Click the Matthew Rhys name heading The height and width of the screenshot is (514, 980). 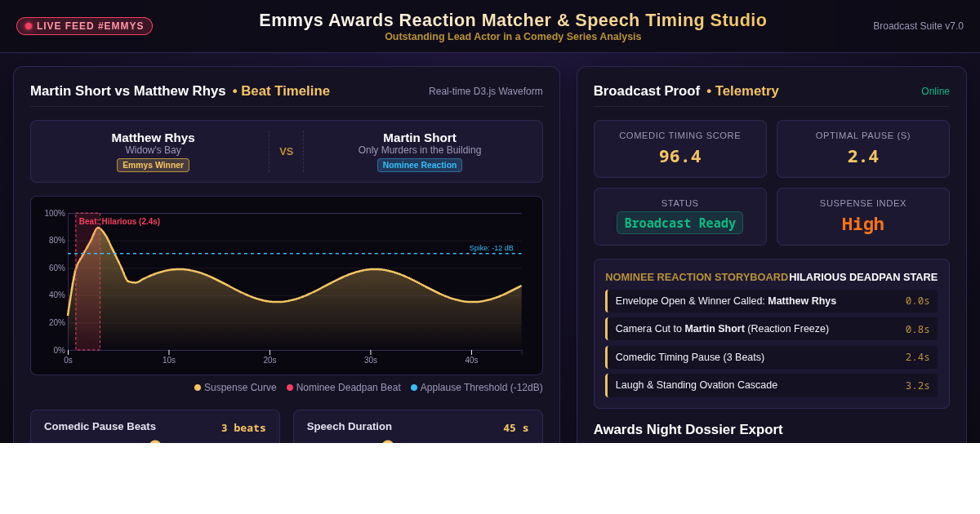click(153, 138)
